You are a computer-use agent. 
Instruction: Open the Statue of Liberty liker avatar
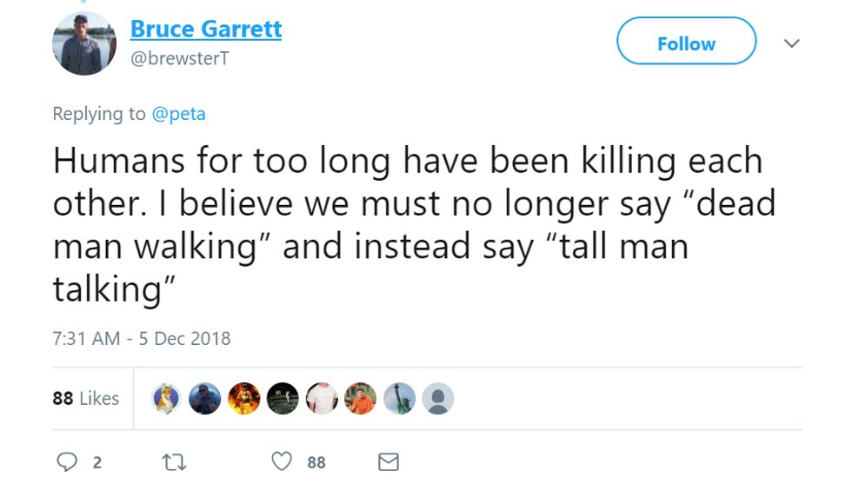coord(399,399)
